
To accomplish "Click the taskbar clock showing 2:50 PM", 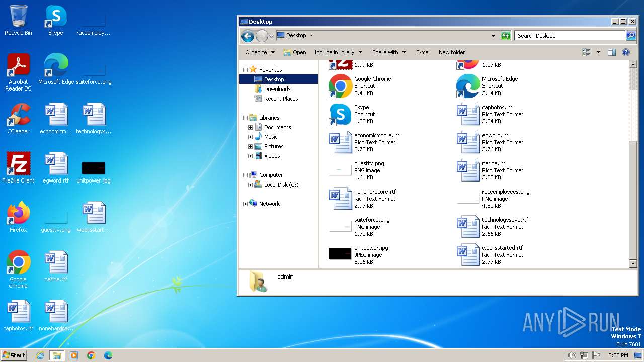I will pyautogui.click(x=618, y=355).
